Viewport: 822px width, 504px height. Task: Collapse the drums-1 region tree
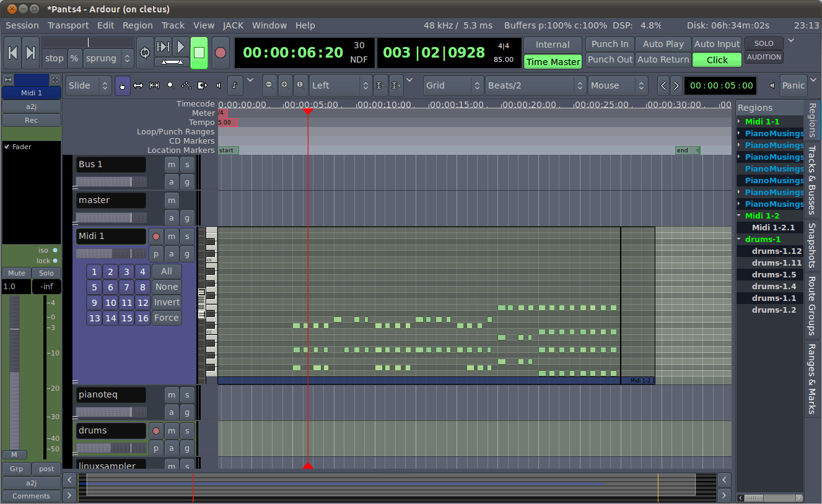pos(740,240)
